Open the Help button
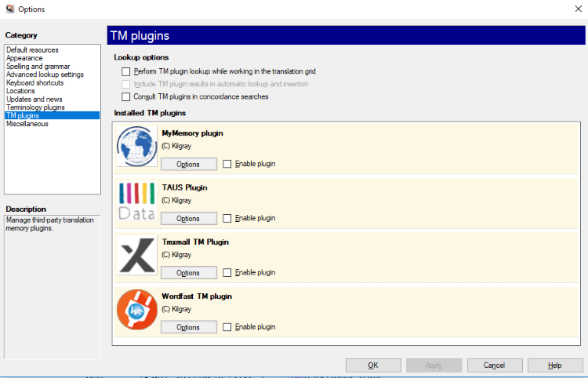 555,365
